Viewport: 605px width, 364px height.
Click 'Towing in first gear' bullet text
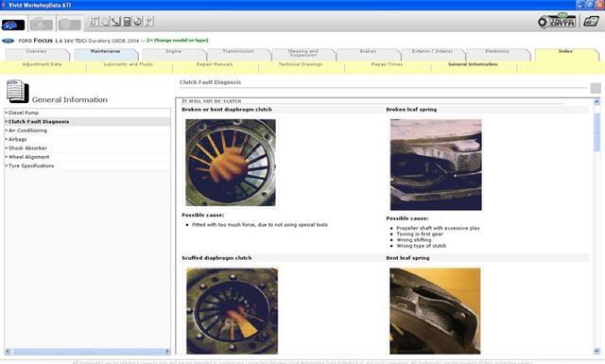click(x=420, y=234)
